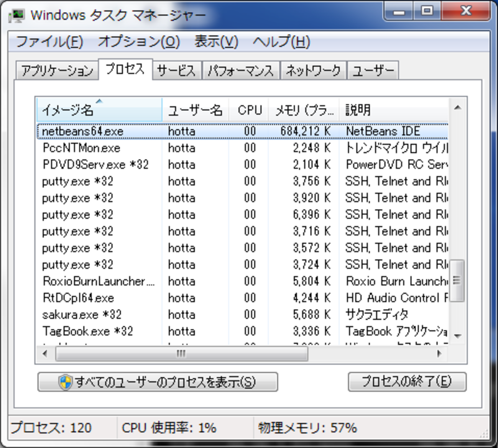Open the ファイル(F) menu
498x448 pixels.
(x=49, y=41)
